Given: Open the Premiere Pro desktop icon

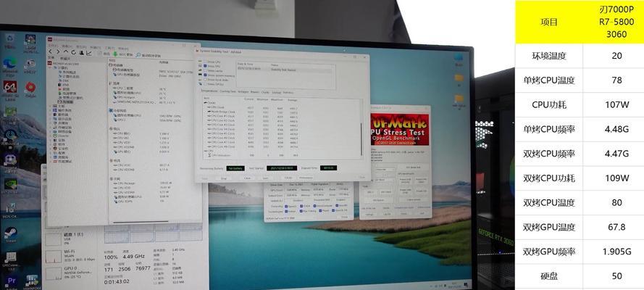Looking at the screenshot, I should [11, 283].
